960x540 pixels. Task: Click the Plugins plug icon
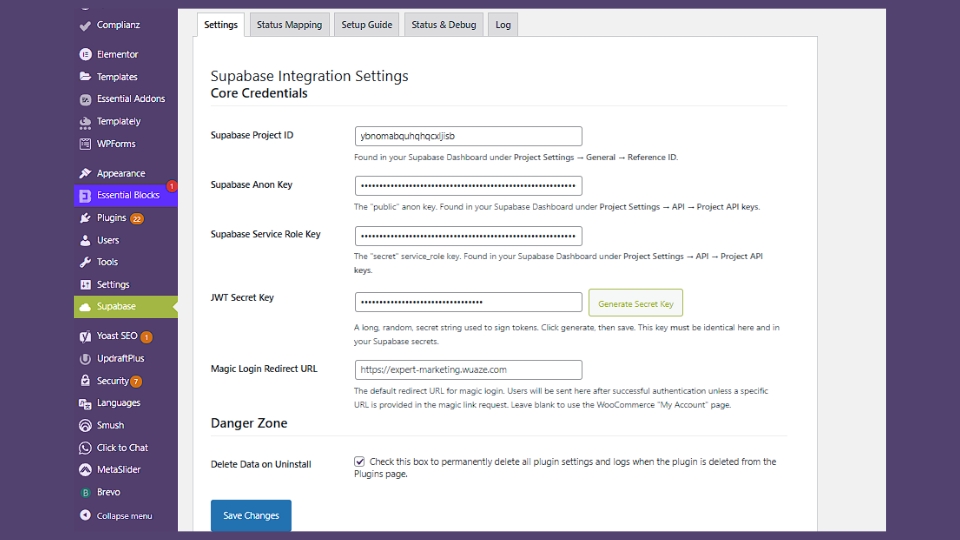click(85, 218)
